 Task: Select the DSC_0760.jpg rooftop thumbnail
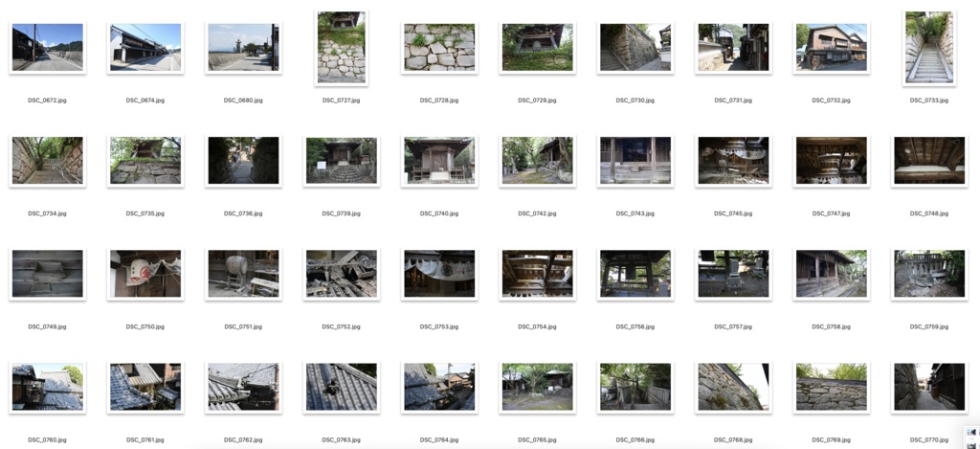(x=48, y=387)
